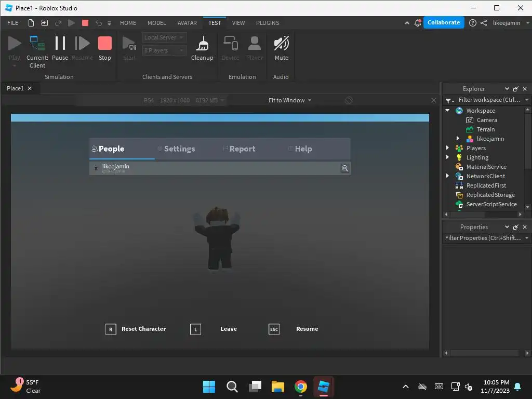
Task: Click the Collaborate button
Action: click(444, 22)
